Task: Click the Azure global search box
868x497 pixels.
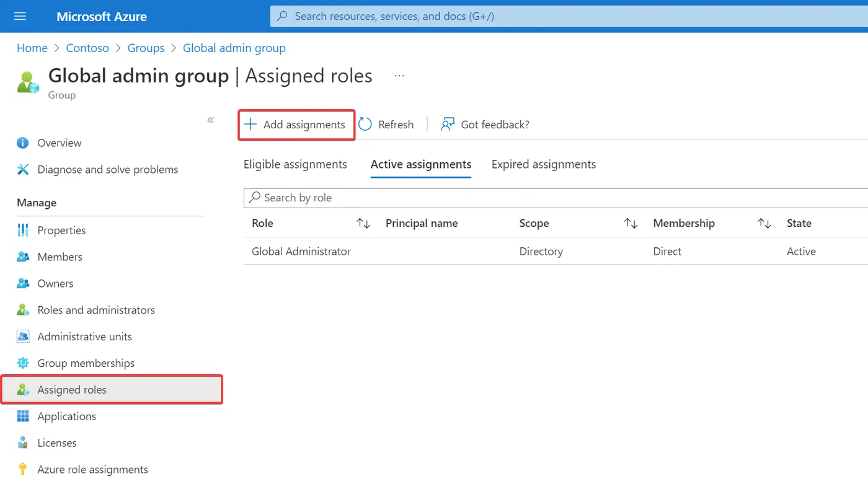Action: (x=569, y=16)
